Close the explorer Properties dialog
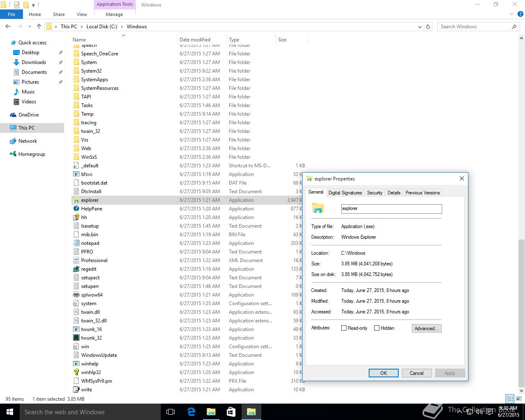 pyautogui.click(x=461, y=178)
